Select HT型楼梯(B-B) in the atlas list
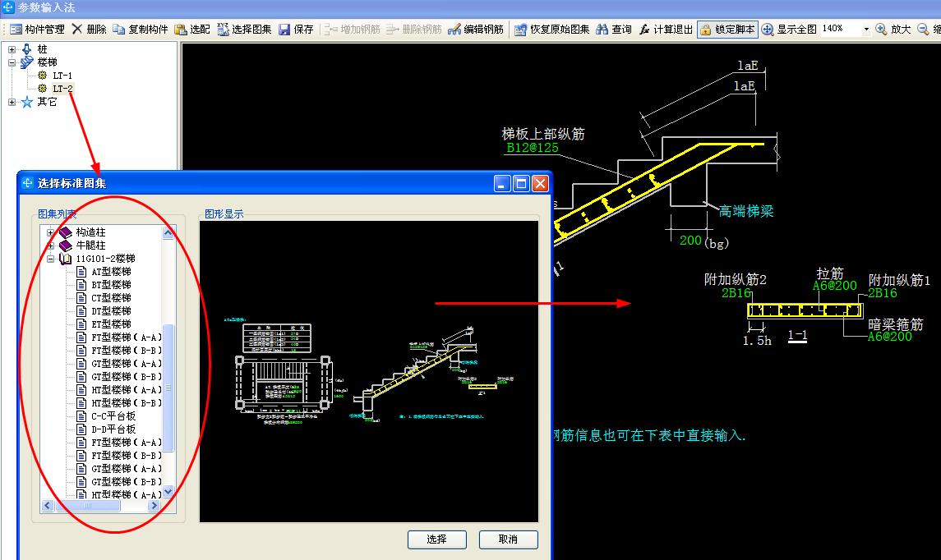This screenshot has height=560, width=941. [x=126, y=403]
